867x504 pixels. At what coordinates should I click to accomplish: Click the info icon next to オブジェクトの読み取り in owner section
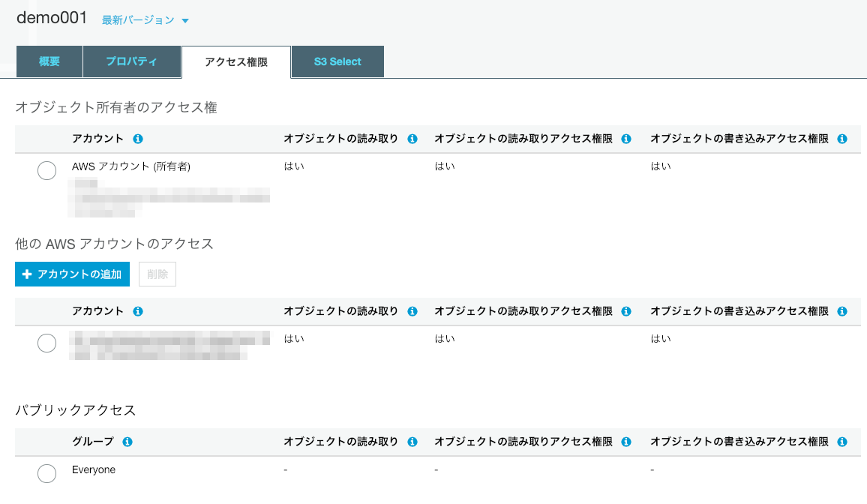tap(411, 139)
